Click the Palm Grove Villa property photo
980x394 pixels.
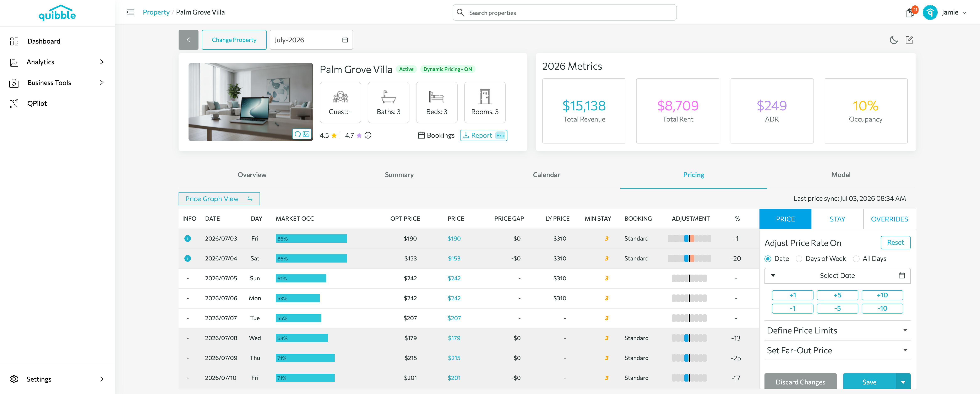point(251,102)
